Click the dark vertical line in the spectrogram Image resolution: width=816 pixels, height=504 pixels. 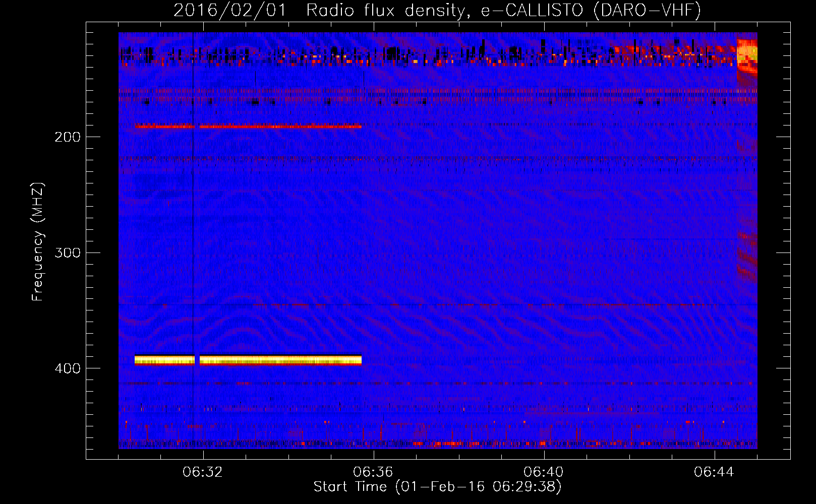pyautogui.click(x=193, y=240)
